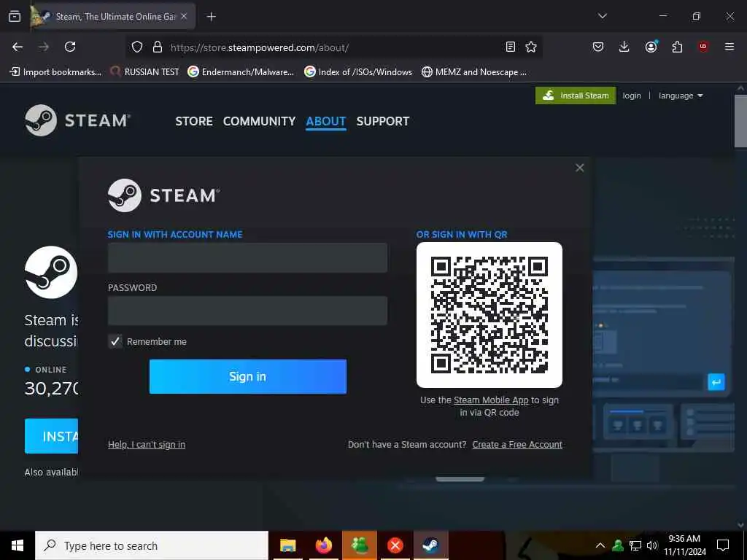
Task: Click the site padlock icon
Action: click(158, 47)
